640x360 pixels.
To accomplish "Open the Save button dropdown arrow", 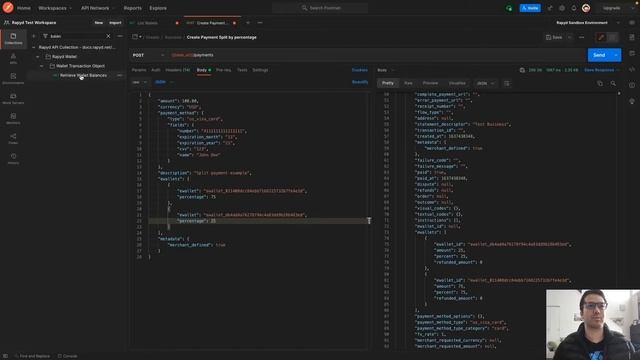I will pyautogui.click(x=569, y=37).
